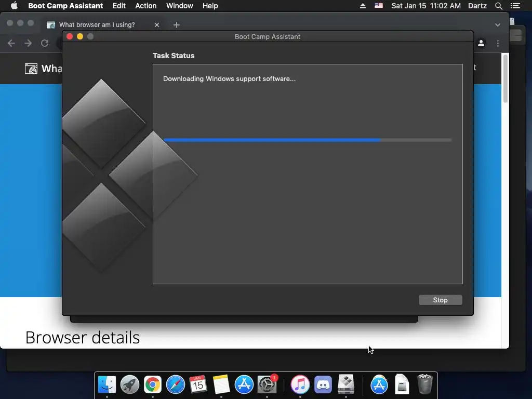Click the eject icon in menu bar
Viewport: 532px width, 399px height.
pyautogui.click(x=363, y=6)
